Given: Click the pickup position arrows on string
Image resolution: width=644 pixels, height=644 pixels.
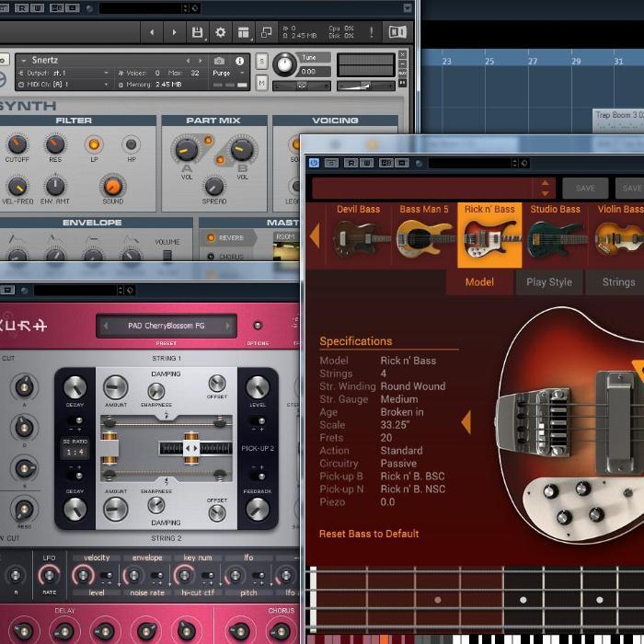Looking at the screenshot, I should (x=191, y=448).
